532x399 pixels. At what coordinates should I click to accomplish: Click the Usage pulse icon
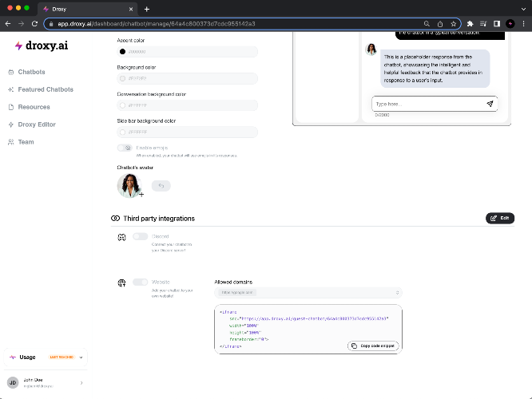(x=13, y=358)
